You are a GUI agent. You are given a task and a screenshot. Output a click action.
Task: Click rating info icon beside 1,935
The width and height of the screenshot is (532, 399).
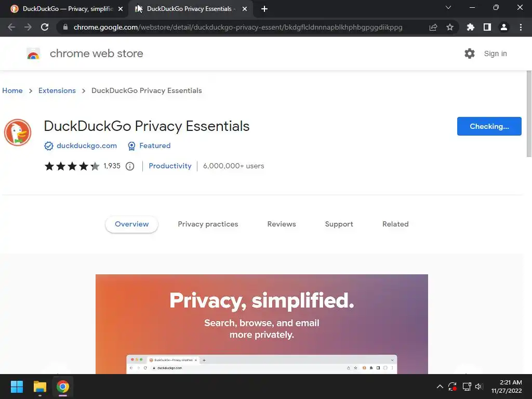130,166
